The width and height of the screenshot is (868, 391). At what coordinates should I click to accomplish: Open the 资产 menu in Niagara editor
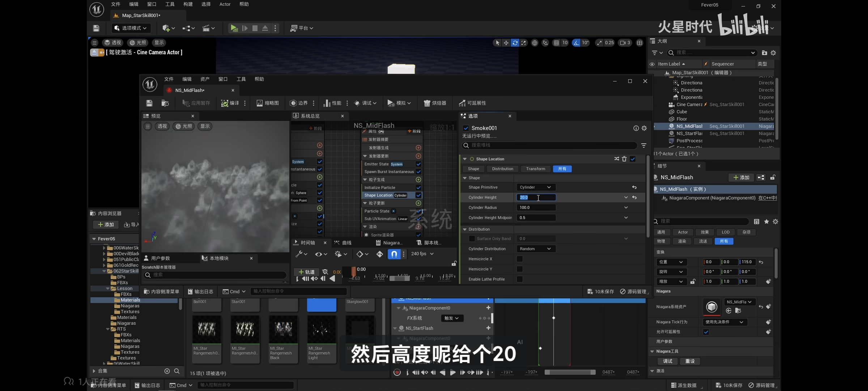(x=205, y=79)
